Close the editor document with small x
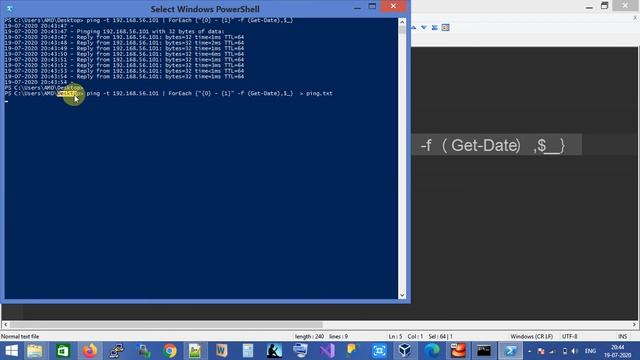 coord(635,18)
